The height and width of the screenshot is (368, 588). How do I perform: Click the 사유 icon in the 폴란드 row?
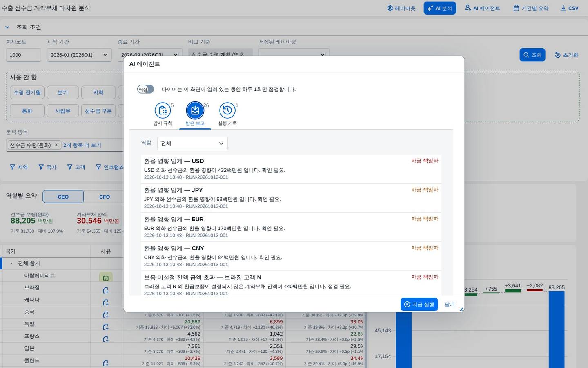point(106,363)
